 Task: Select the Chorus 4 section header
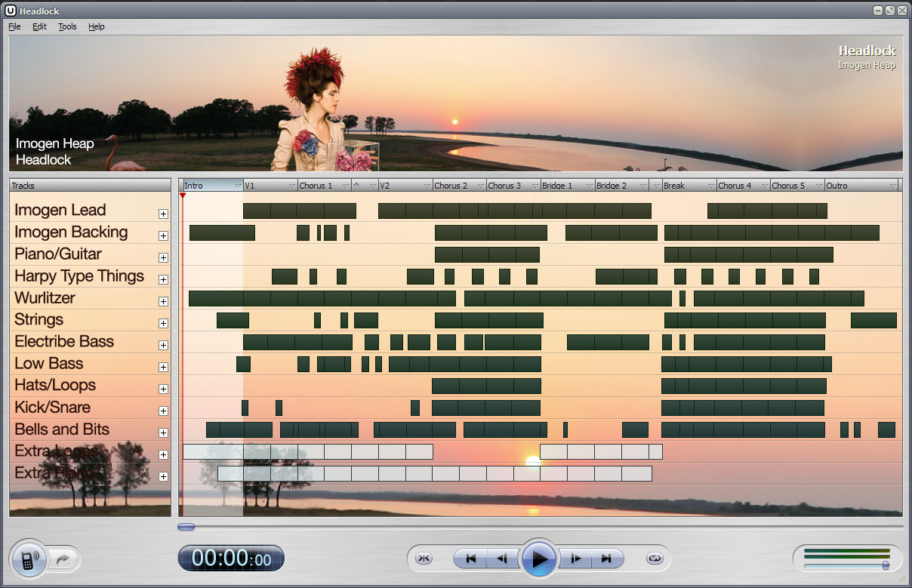[x=743, y=186]
